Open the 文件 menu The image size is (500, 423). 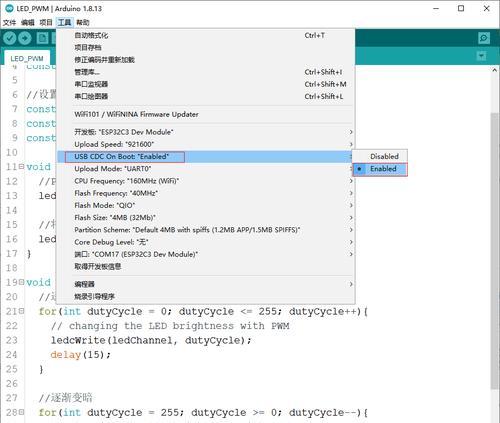[x=9, y=22]
